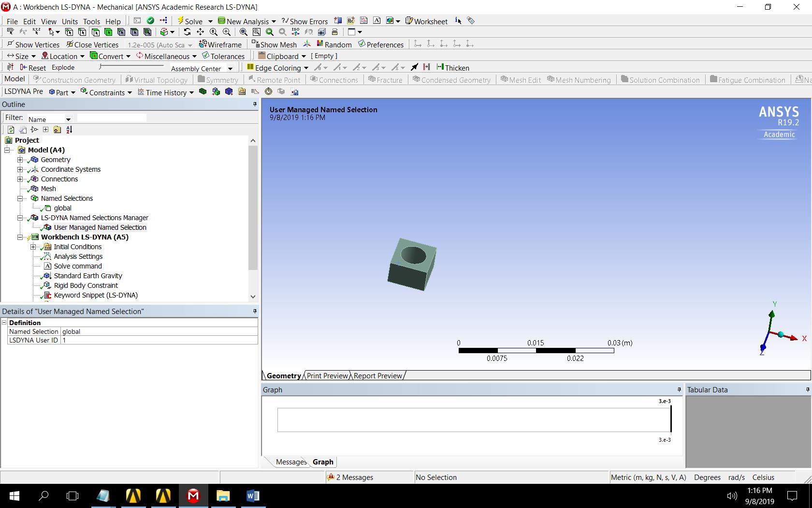812x508 pixels.
Task: Click the Tags icon
Action: tap(471, 21)
